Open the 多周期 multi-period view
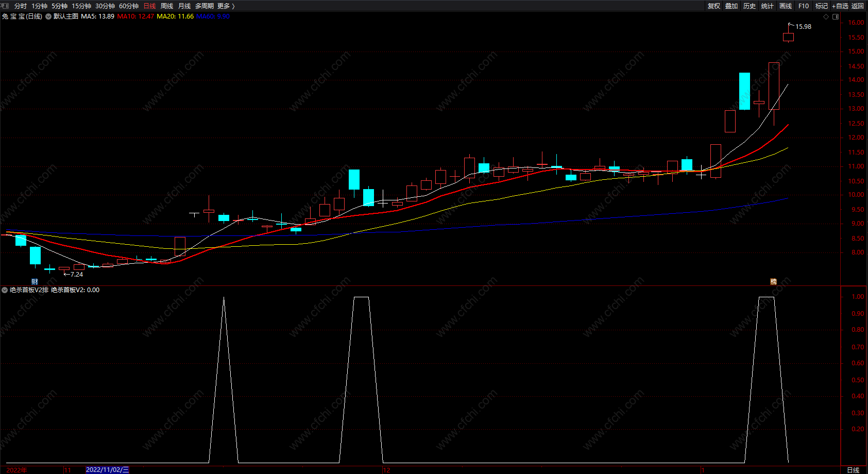The width and height of the screenshot is (868, 474). click(x=204, y=6)
